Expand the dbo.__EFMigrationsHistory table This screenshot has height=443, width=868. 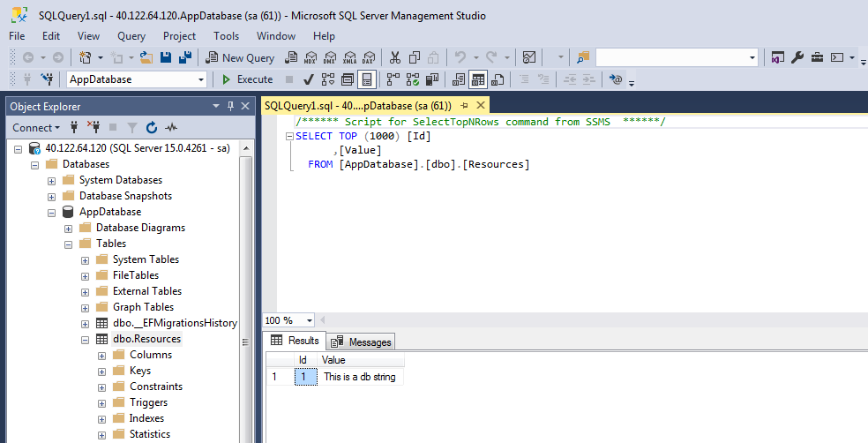click(86, 324)
